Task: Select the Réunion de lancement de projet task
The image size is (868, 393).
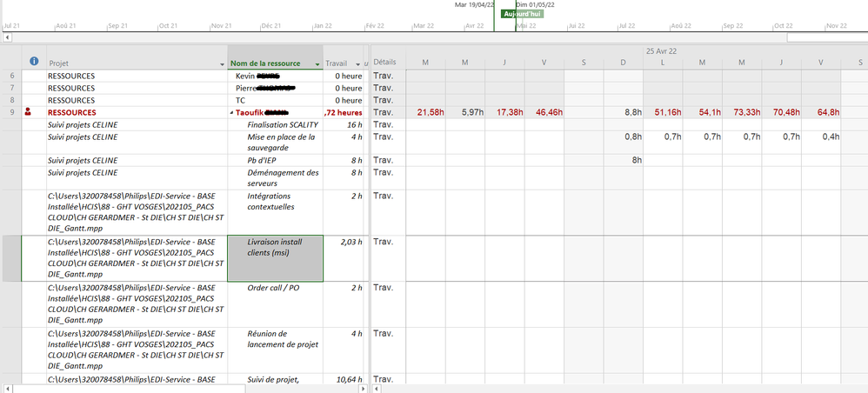Action: (x=275, y=350)
